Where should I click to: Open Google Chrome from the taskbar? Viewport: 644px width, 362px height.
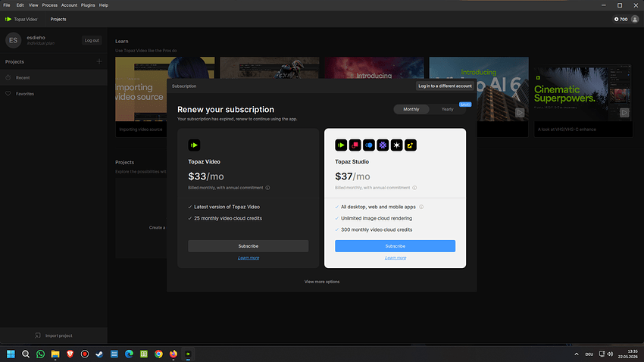coord(158,354)
